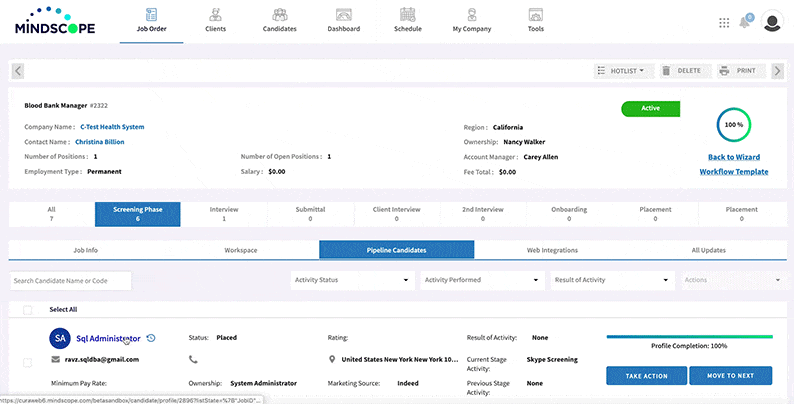Select the Interview stage tab
The image size is (794, 404).
223,214
